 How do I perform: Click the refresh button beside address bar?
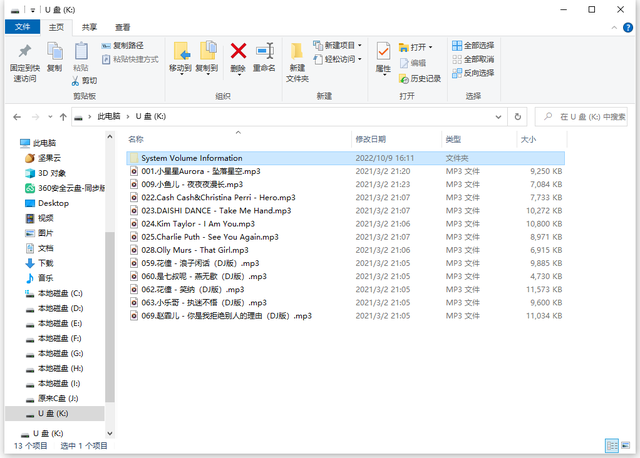[518, 117]
